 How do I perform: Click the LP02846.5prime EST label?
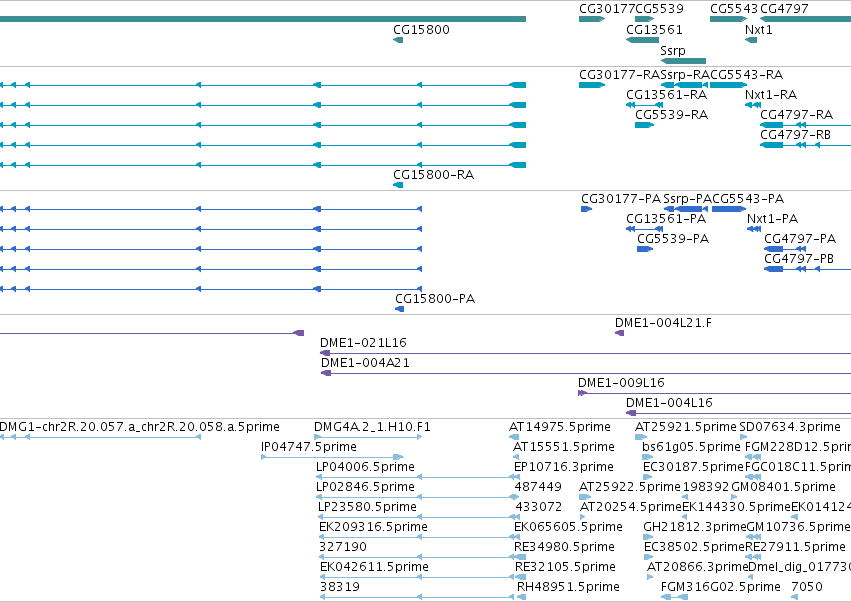365,487
